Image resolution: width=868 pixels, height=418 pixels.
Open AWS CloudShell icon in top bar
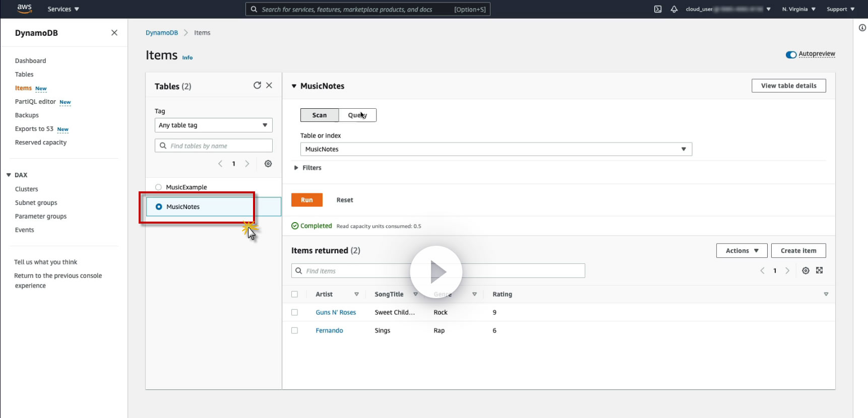tap(658, 9)
